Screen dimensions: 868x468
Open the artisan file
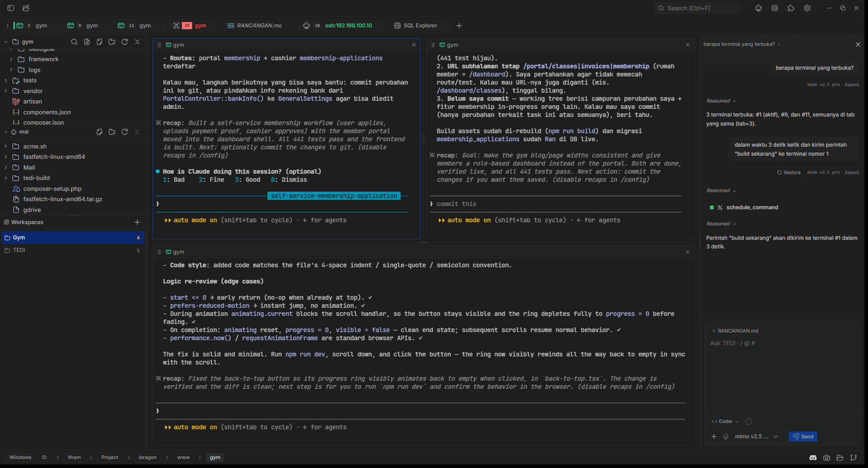(x=32, y=101)
